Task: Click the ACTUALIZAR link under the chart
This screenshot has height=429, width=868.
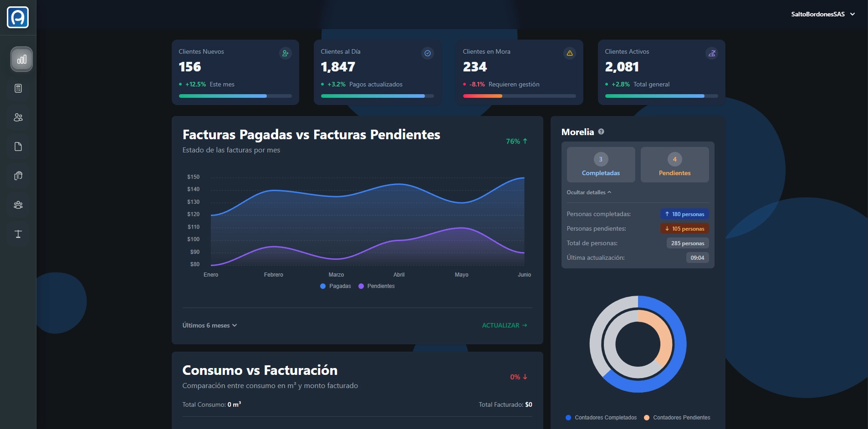Action: point(504,325)
